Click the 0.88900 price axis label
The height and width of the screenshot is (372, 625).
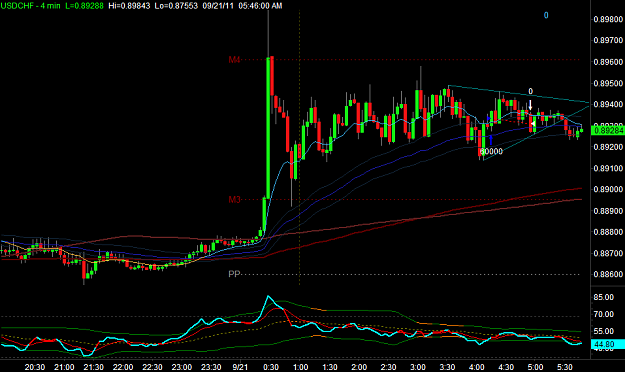click(x=608, y=211)
